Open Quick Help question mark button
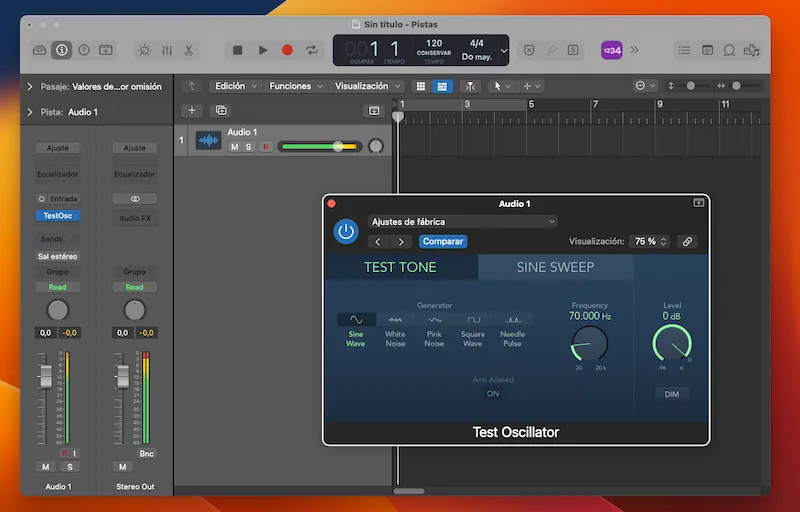The height and width of the screenshot is (512, 800). click(x=84, y=50)
